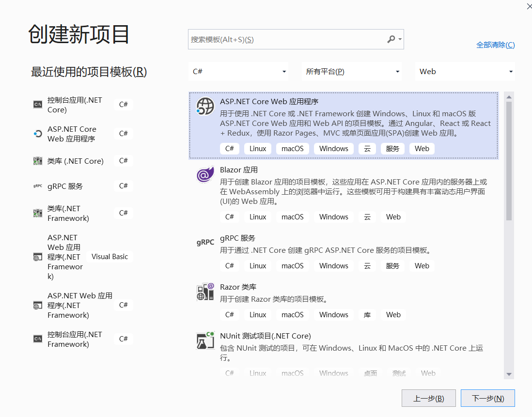The image size is (532, 417).
Task: Click the 类库(.NET Core) recent template icon
Action: tap(37, 160)
